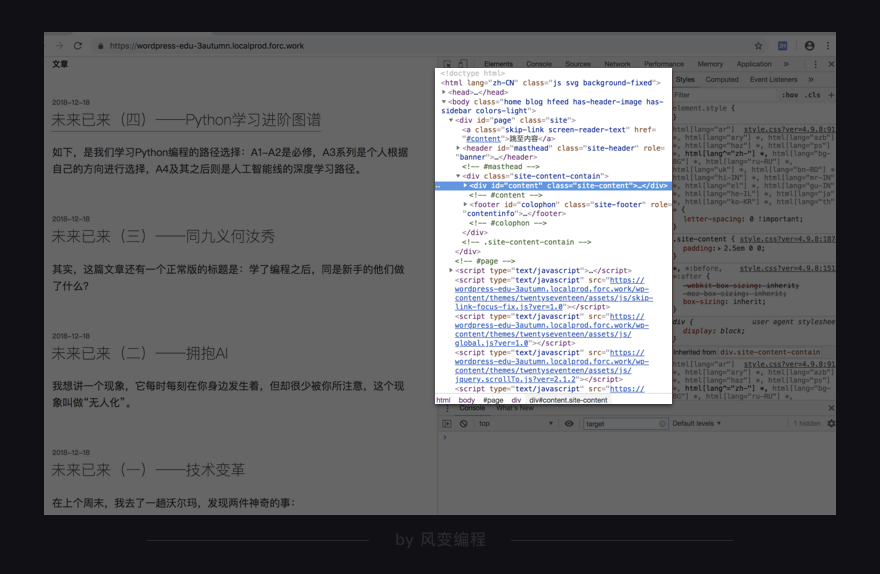Switch to the Memory tab
880x574 pixels.
(710, 64)
